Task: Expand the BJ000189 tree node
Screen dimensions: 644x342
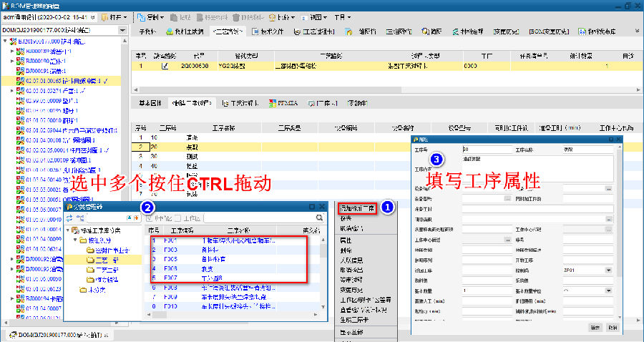Action: (x=12, y=52)
